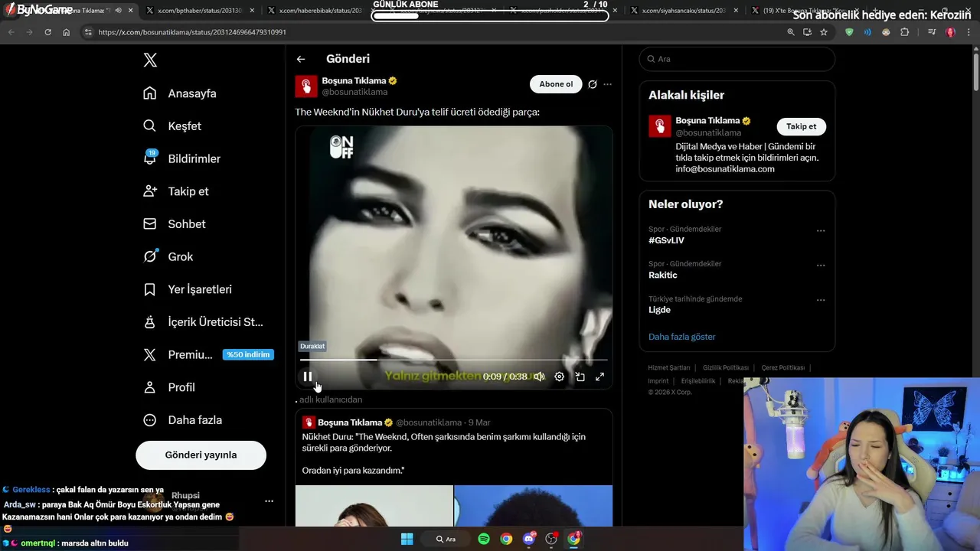Open more options for Ligde trend
Screen dimensions: 980x551
tap(821, 300)
